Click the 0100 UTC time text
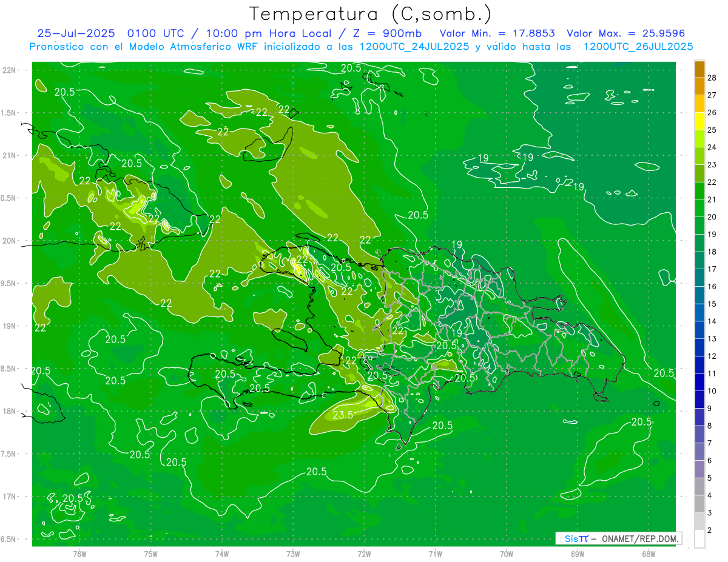The image size is (728, 562). tap(157, 33)
